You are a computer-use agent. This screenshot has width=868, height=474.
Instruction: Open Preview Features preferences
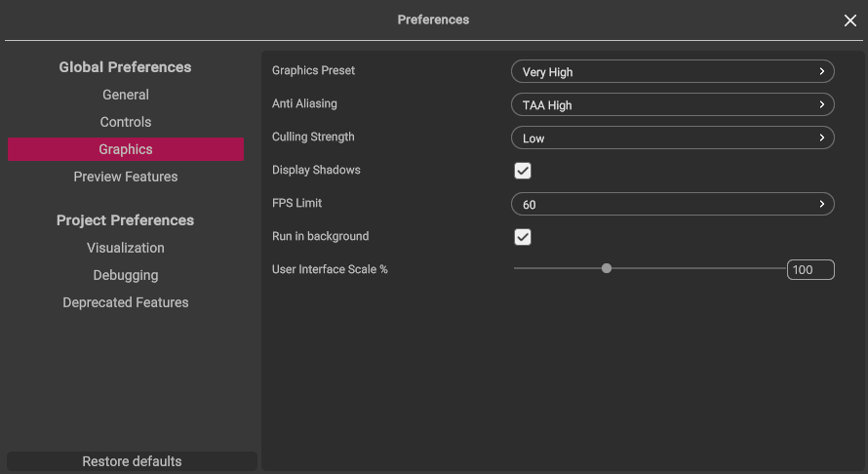point(126,177)
